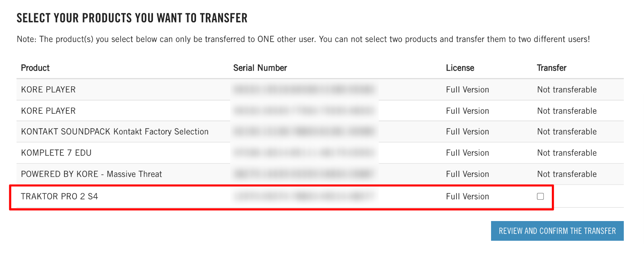Select the TRAKTOR PRO 2 S4 product name
This screenshot has height=254, width=644.
coord(60,197)
